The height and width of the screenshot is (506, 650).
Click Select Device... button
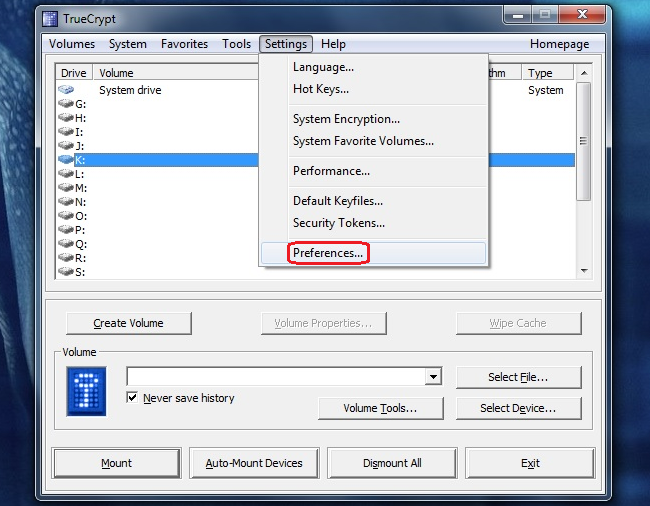pyautogui.click(x=519, y=409)
